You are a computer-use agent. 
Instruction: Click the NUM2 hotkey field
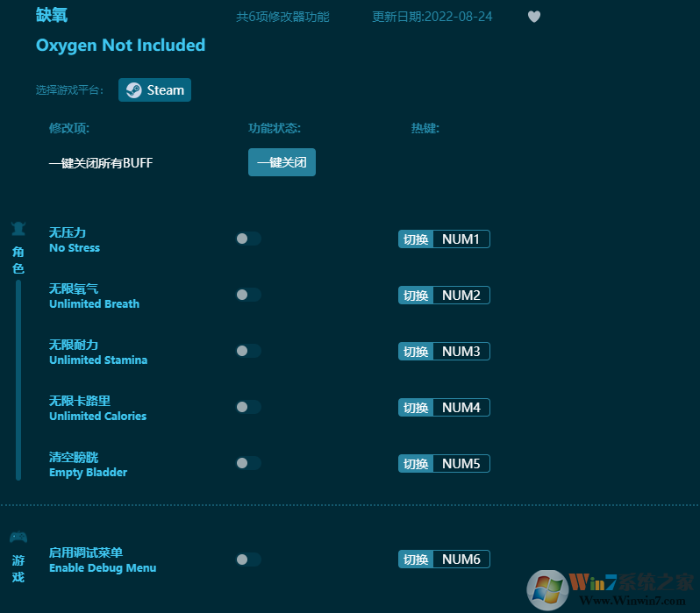(x=461, y=296)
